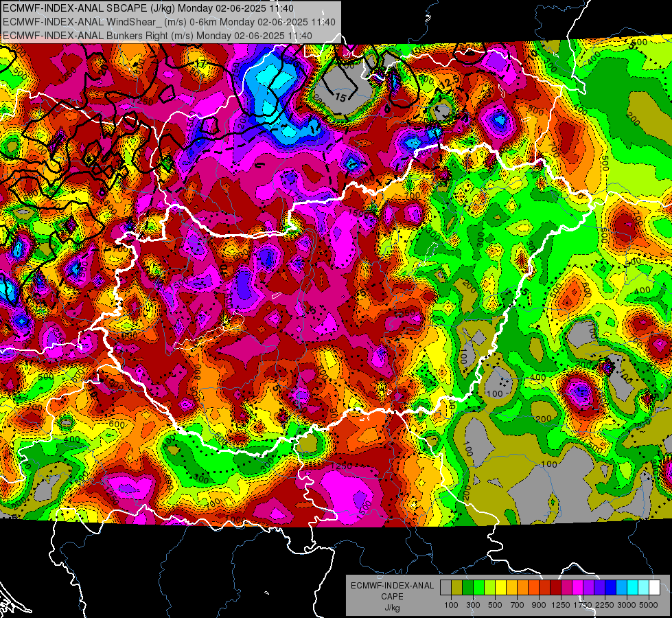
Task: Click the 500 legend scale value
Action: (x=495, y=605)
